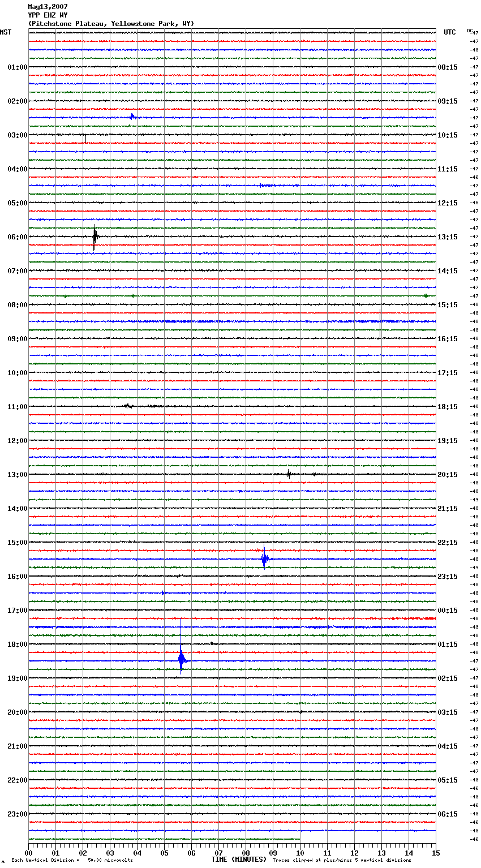Select the 12:00 MST time label

coord(18,441)
